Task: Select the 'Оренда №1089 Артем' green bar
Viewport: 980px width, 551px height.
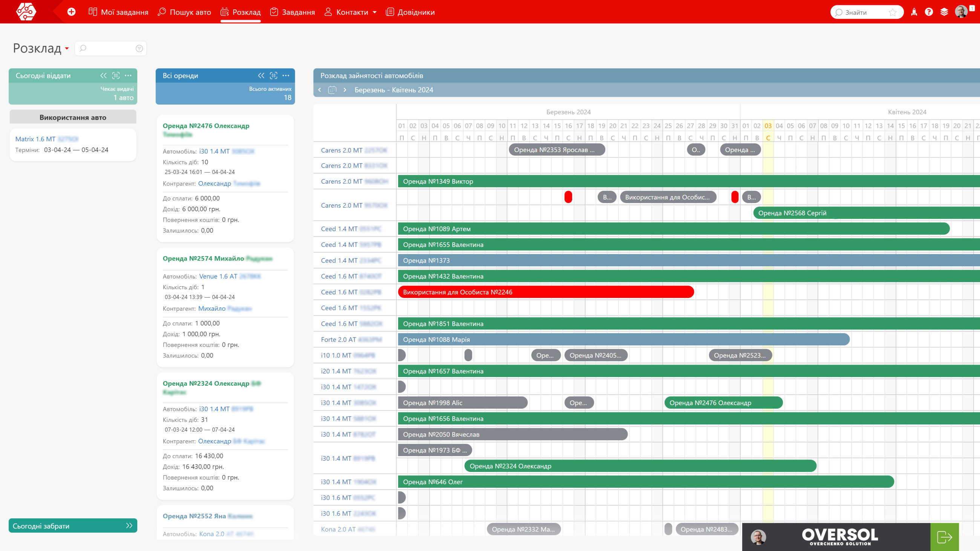Action: click(x=674, y=229)
